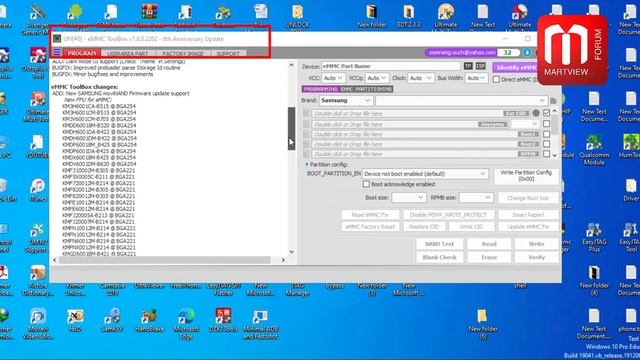640x360 pixels.
Task: Select the EMMC PARTITIONING sub-tab
Action: pos(366,89)
